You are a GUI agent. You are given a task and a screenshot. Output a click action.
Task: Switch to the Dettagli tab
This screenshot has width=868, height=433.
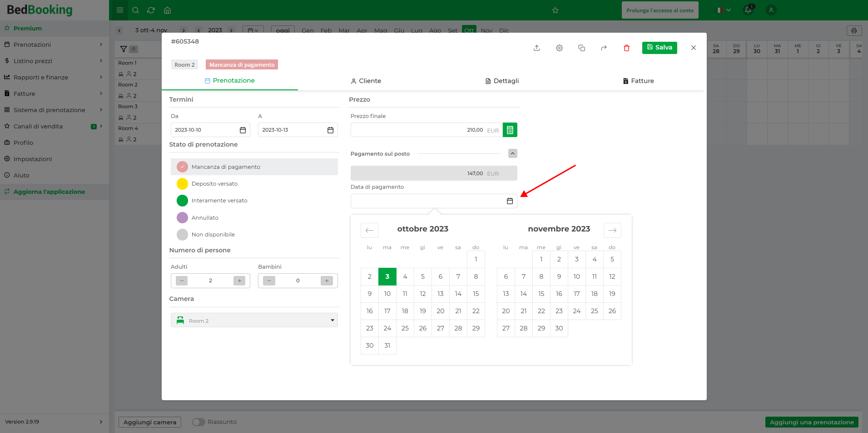click(502, 81)
